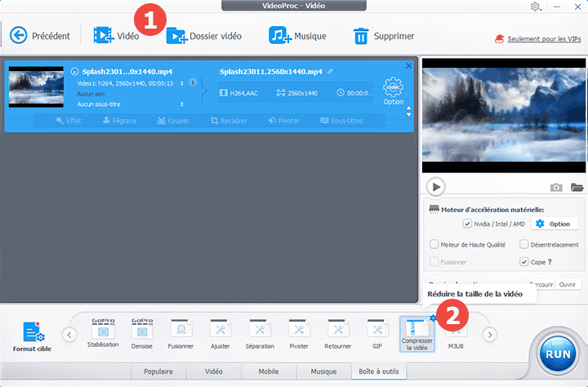Viewport: 588px width, 387px height.
Task: Start processing with RUN button
Action: [558, 354]
